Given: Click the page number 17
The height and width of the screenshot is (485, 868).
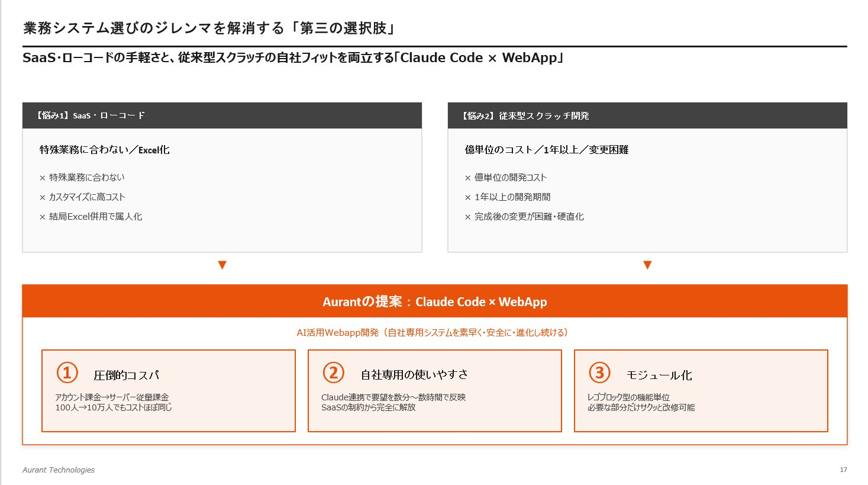Looking at the screenshot, I should coord(843,470).
